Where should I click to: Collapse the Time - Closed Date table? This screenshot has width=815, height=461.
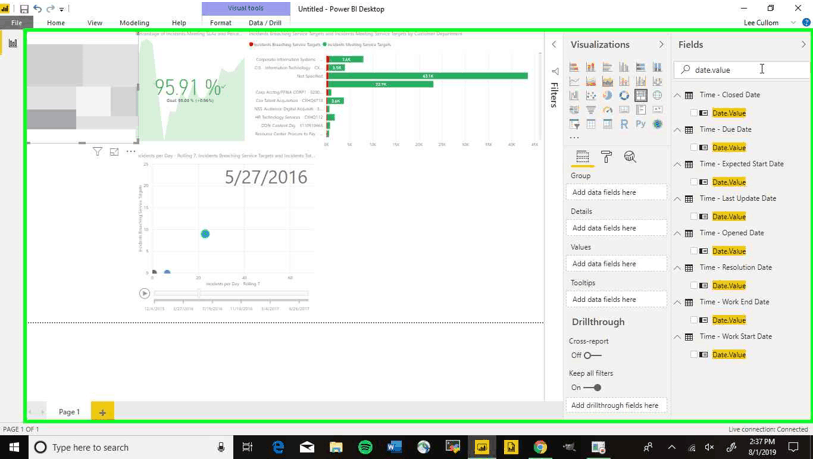(x=677, y=95)
